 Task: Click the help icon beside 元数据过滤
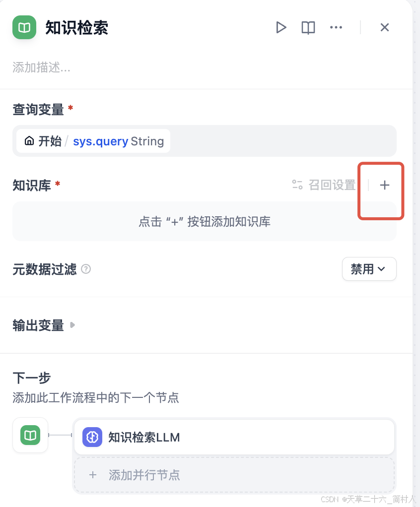pyautogui.click(x=86, y=269)
